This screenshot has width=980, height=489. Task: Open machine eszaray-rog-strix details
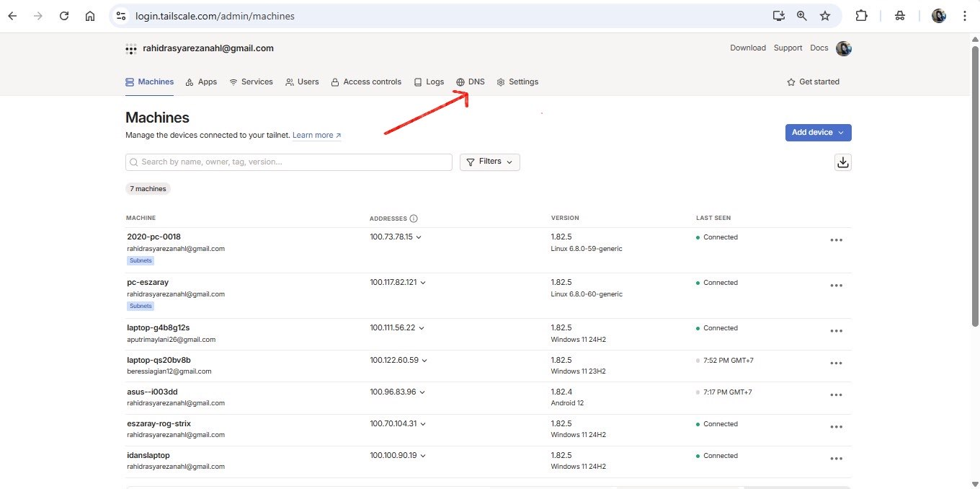159,424
